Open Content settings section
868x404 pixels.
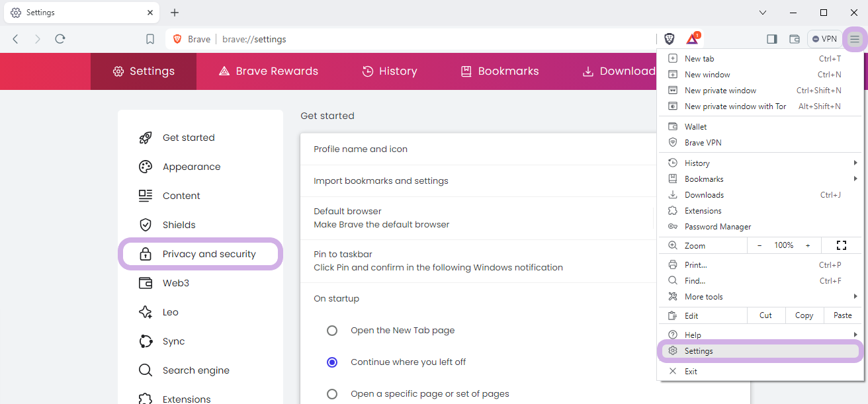click(x=200, y=196)
